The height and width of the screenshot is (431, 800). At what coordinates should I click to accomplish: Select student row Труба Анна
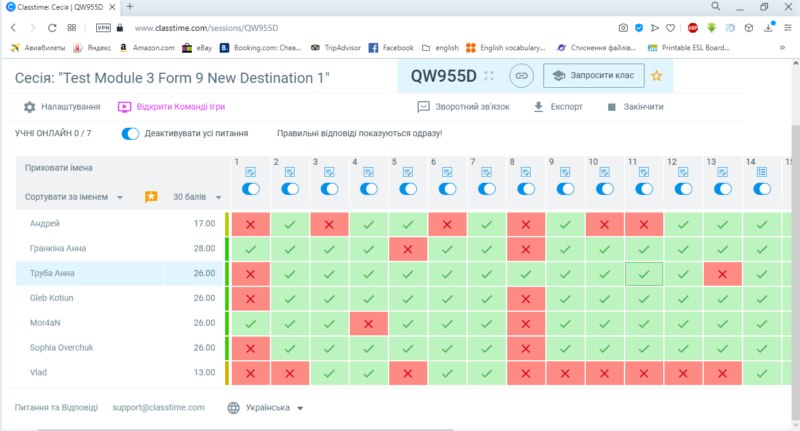click(x=120, y=273)
